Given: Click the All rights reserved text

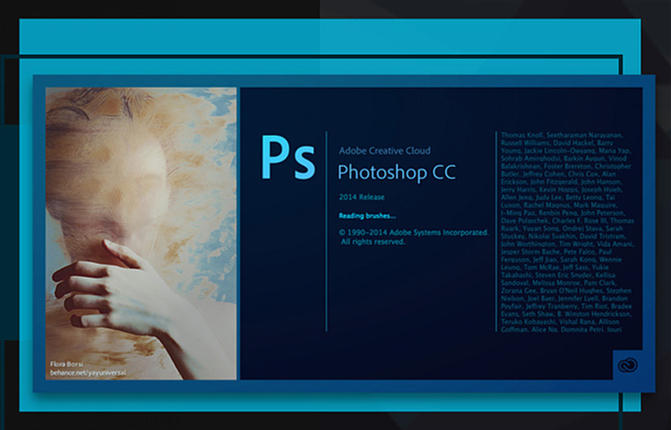Looking at the screenshot, I should 375,241.
